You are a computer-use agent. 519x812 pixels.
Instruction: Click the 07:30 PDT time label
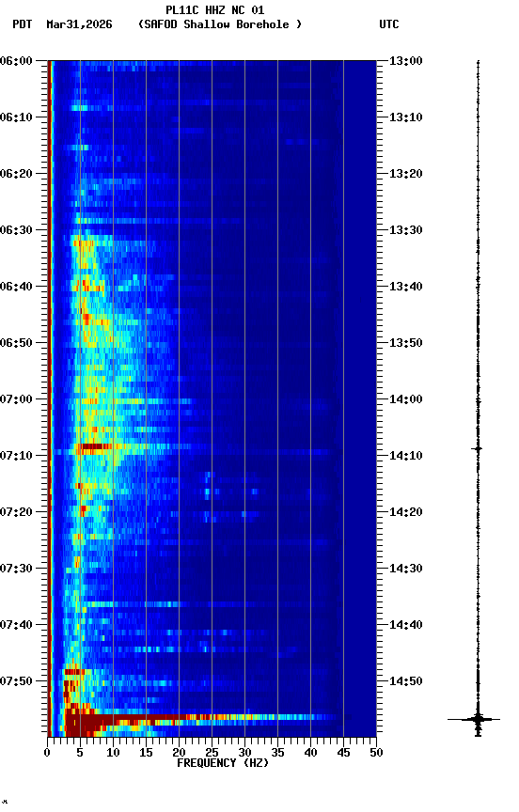(x=16, y=569)
